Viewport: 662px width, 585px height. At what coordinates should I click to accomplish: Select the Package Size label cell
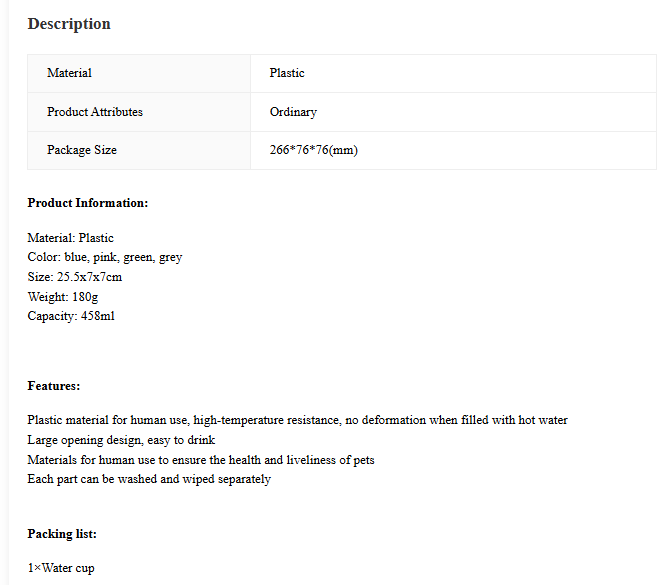click(x=139, y=151)
